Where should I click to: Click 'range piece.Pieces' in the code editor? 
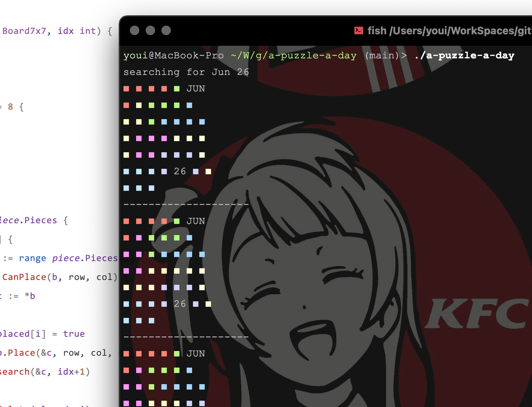click(68, 258)
